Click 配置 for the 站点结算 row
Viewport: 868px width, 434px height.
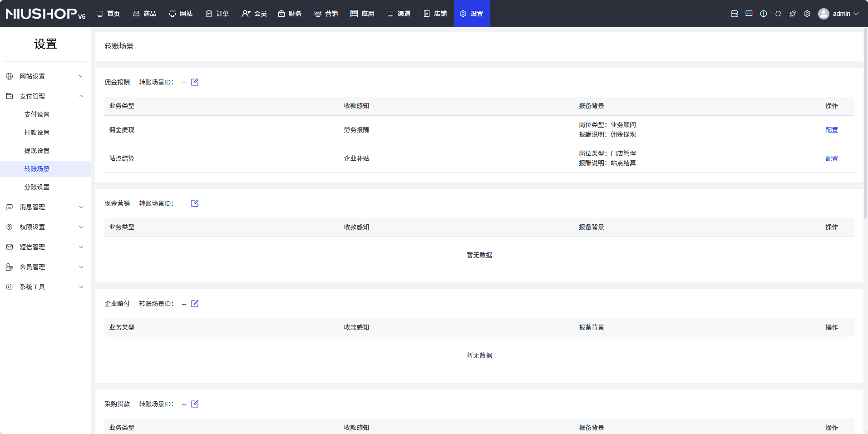tap(831, 158)
